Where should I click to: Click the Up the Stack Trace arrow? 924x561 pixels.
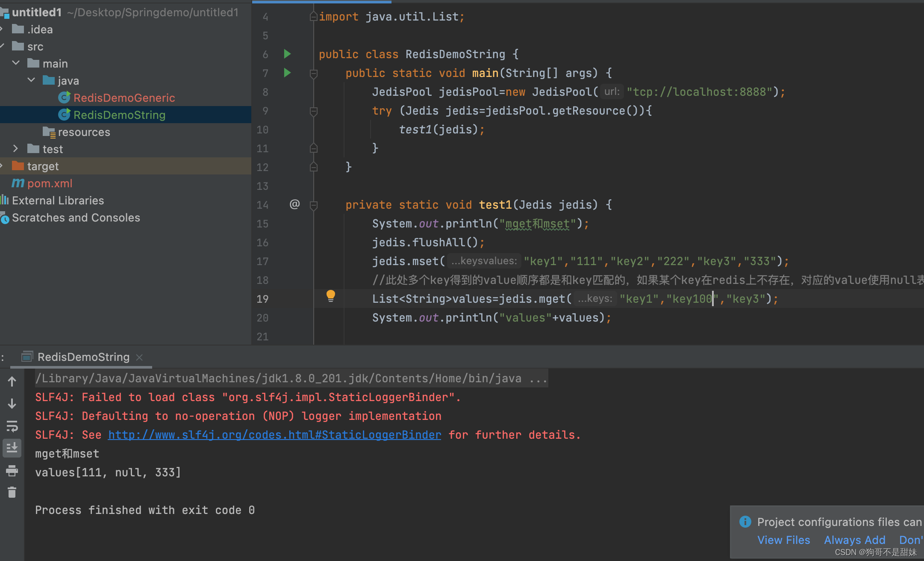12,381
